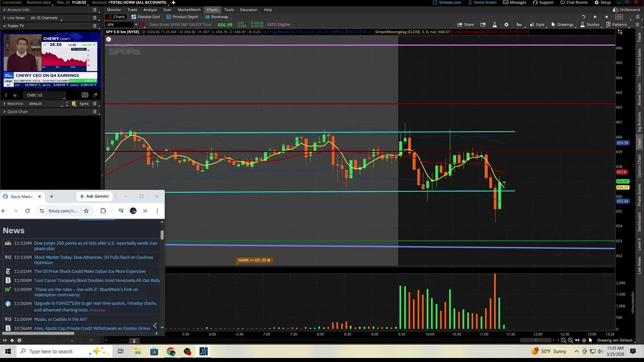Viewport: 644px width, 362px height.
Task: Go to Home Screen link
Action: pos(482,3)
